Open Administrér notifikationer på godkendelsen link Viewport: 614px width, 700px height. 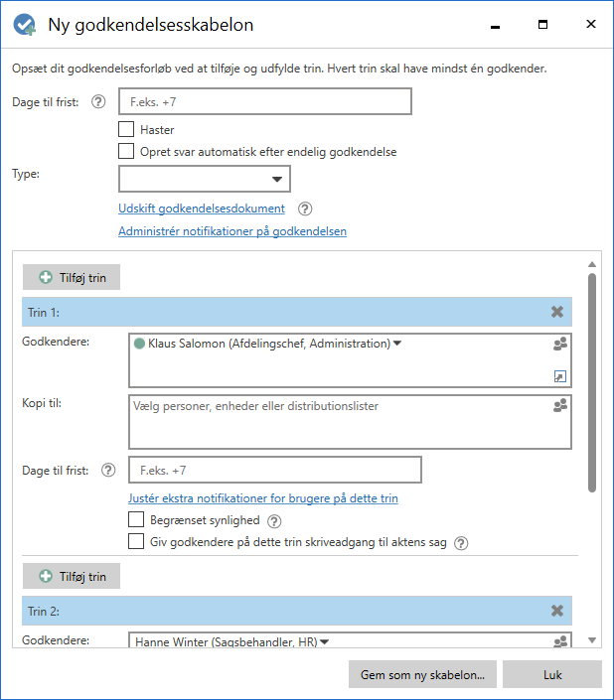tap(232, 231)
